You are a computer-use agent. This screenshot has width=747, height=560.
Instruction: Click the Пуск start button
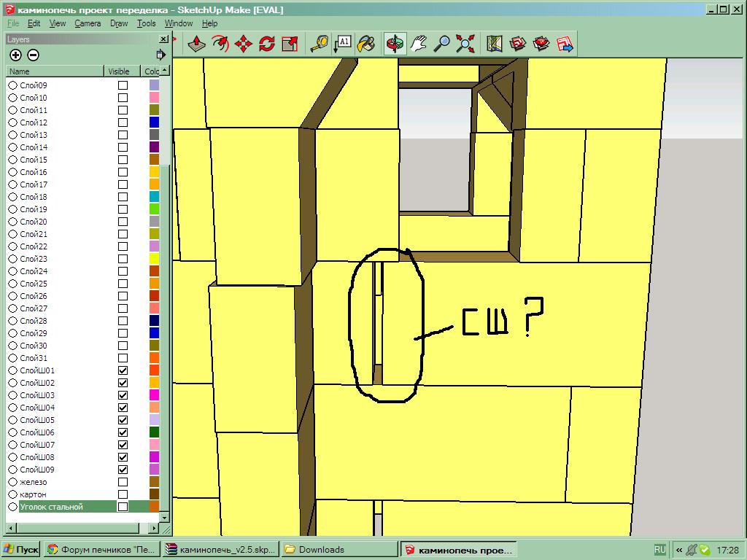(x=21, y=550)
